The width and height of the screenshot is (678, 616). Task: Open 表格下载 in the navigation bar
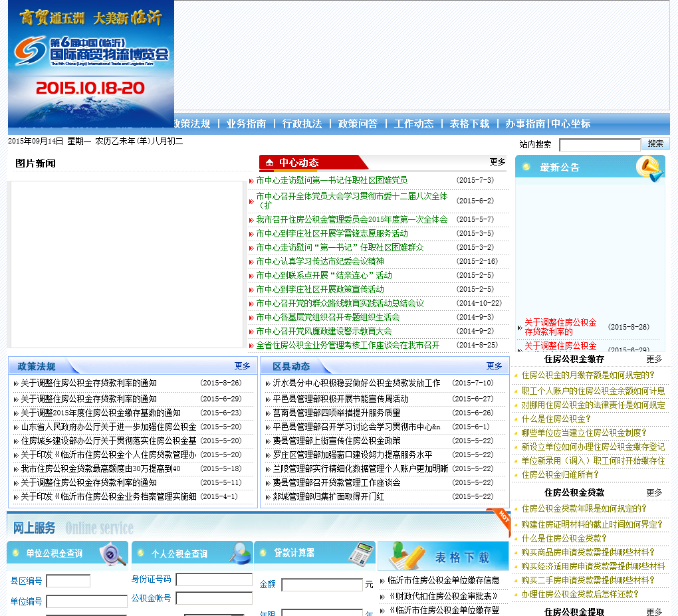pyautogui.click(x=469, y=124)
